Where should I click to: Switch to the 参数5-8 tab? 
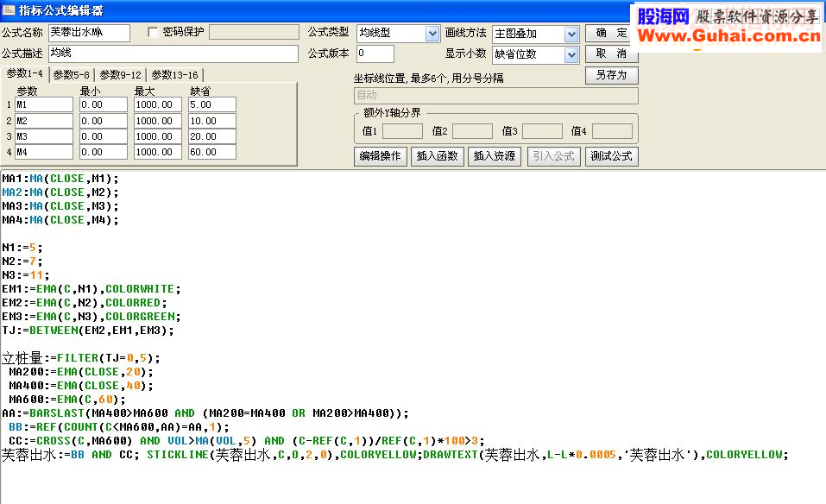click(x=72, y=75)
